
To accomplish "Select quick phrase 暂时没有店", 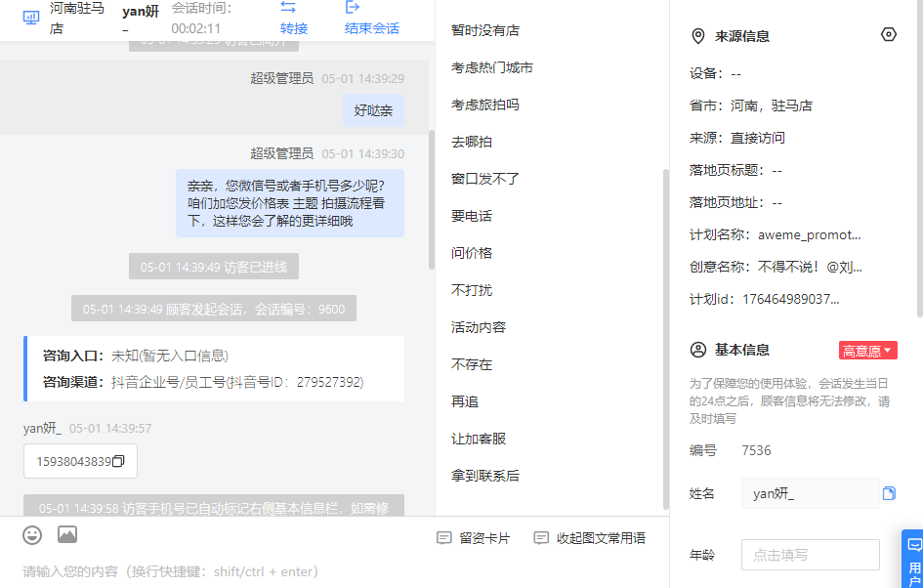I will [485, 30].
